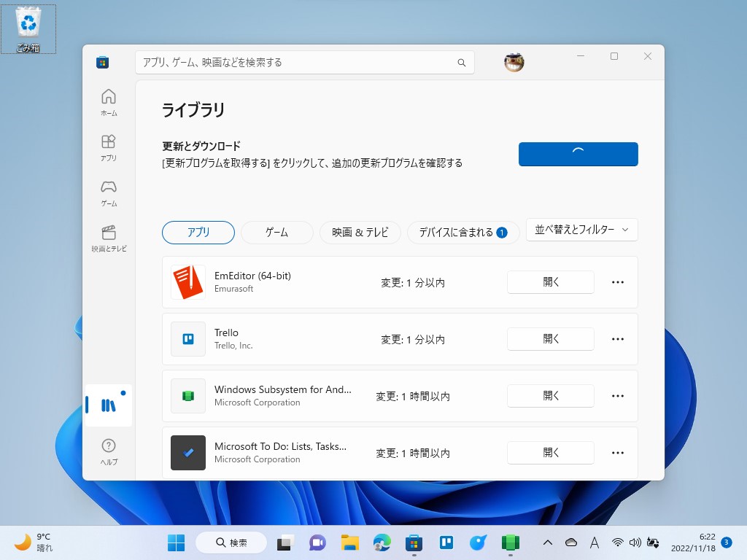747x560 pixels.
Task: Click the blue update progress button
Action: 578,154
